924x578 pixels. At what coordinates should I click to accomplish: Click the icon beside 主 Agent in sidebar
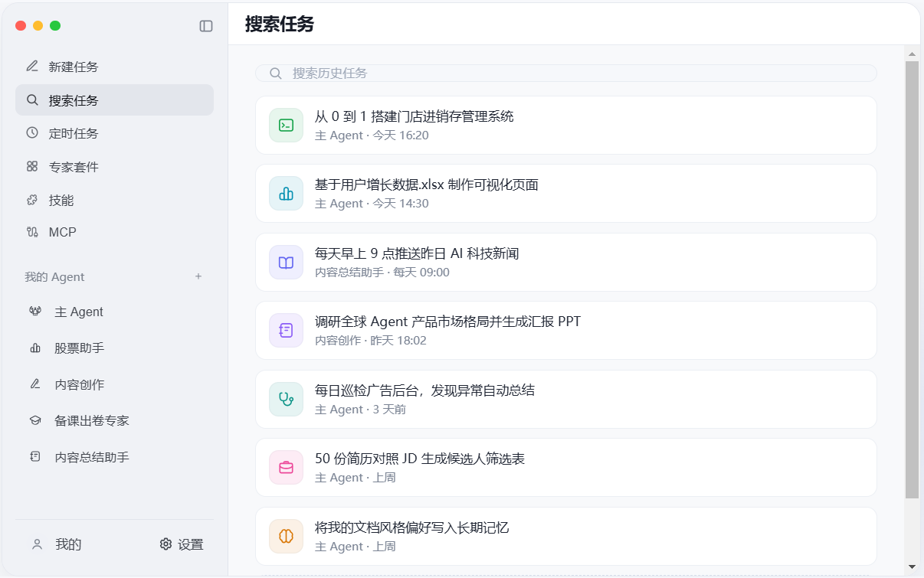click(35, 312)
